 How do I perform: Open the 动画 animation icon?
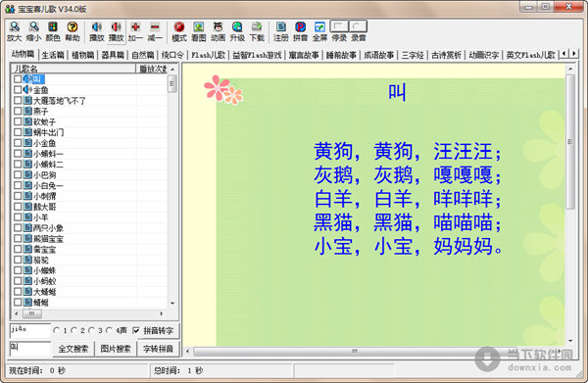[218, 26]
